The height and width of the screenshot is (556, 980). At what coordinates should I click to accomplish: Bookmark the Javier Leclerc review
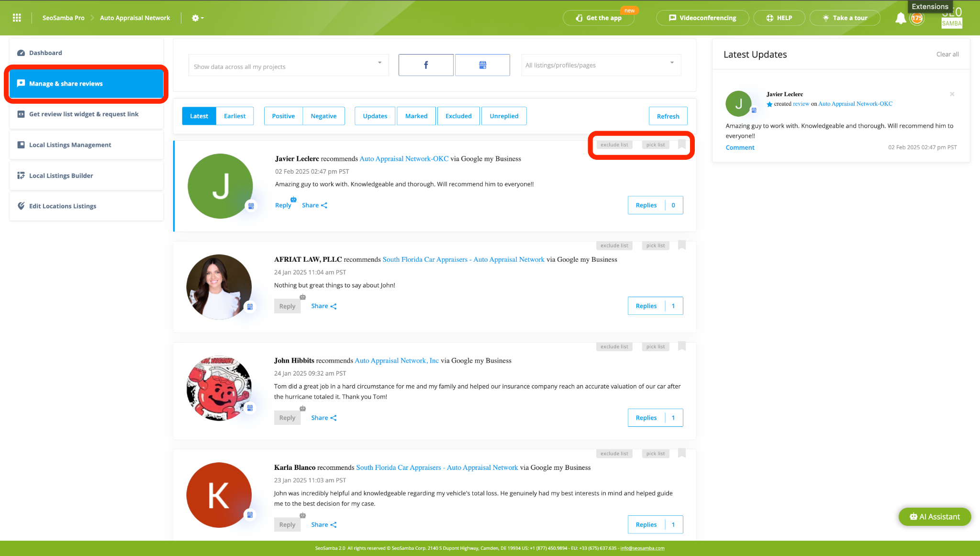click(x=682, y=144)
